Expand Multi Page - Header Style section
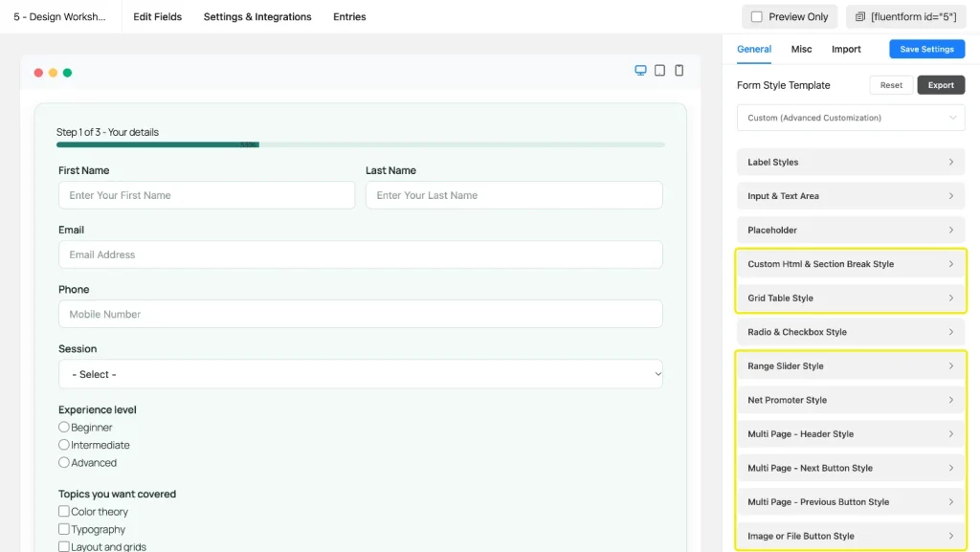 pos(851,434)
